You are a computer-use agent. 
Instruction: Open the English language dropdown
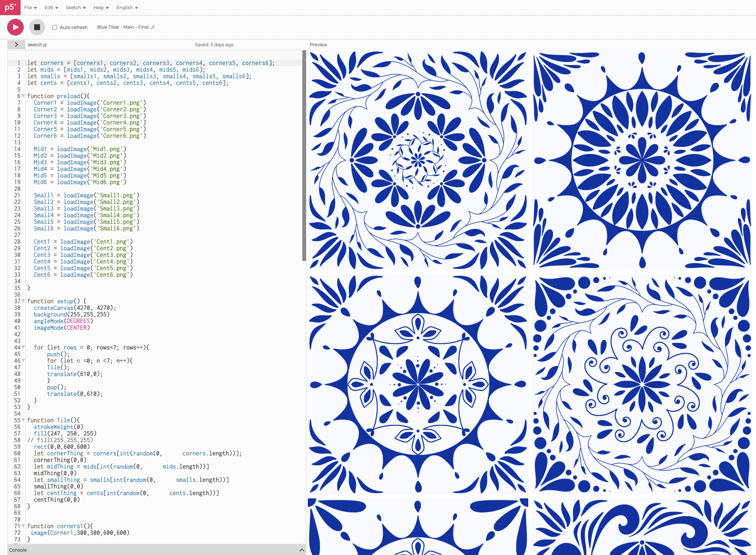point(126,7)
